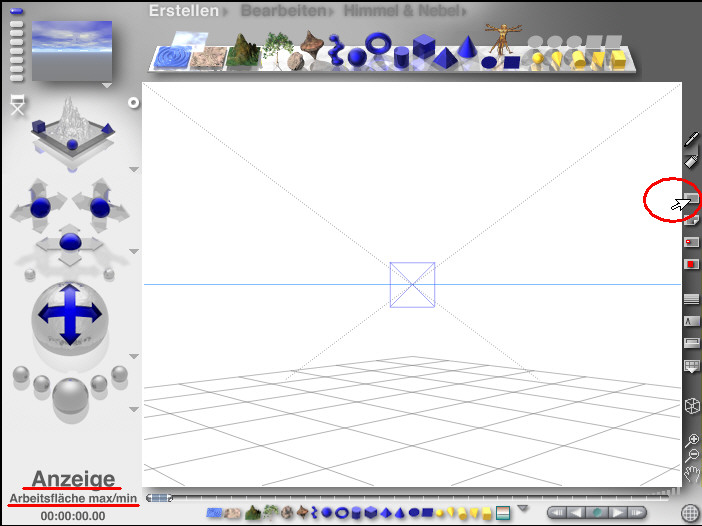Open the render options triangle
The width and height of the screenshot is (702, 526).
click(x=133, y=409)
